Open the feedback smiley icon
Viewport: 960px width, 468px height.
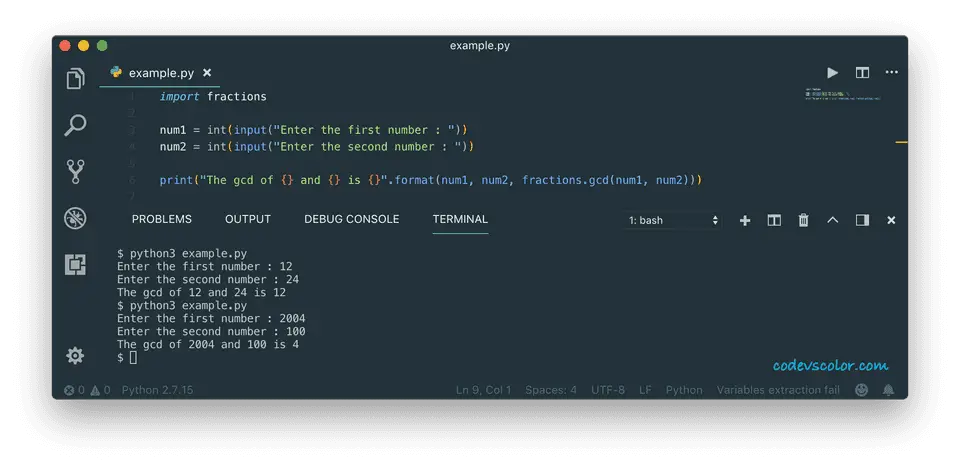[861, 390]
